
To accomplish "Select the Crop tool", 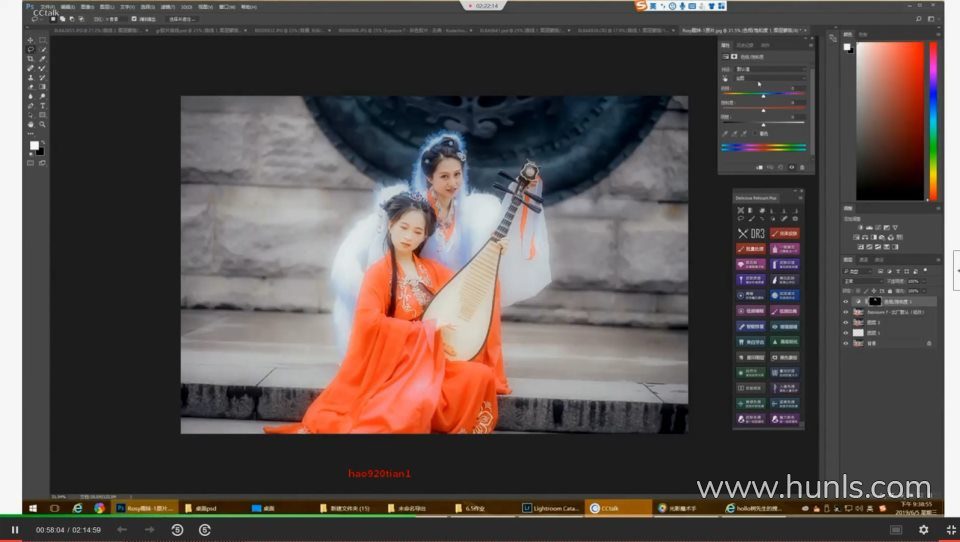I will point(31,59).
